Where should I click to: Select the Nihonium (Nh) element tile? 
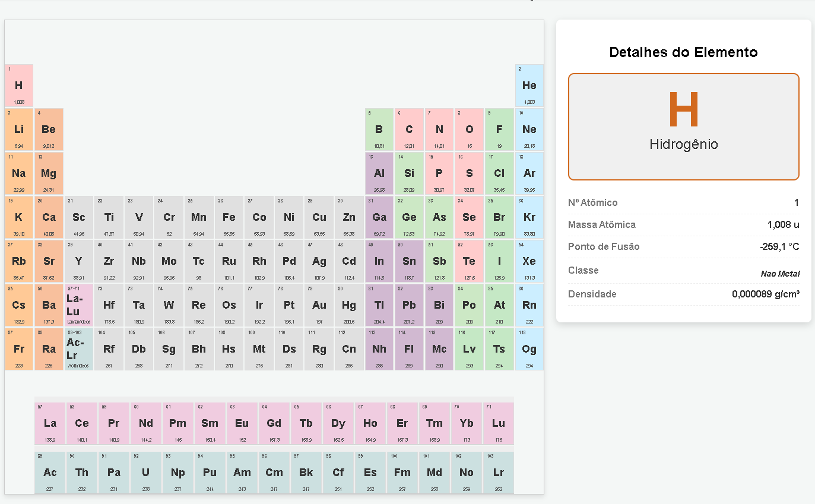[x=379, y=349]
